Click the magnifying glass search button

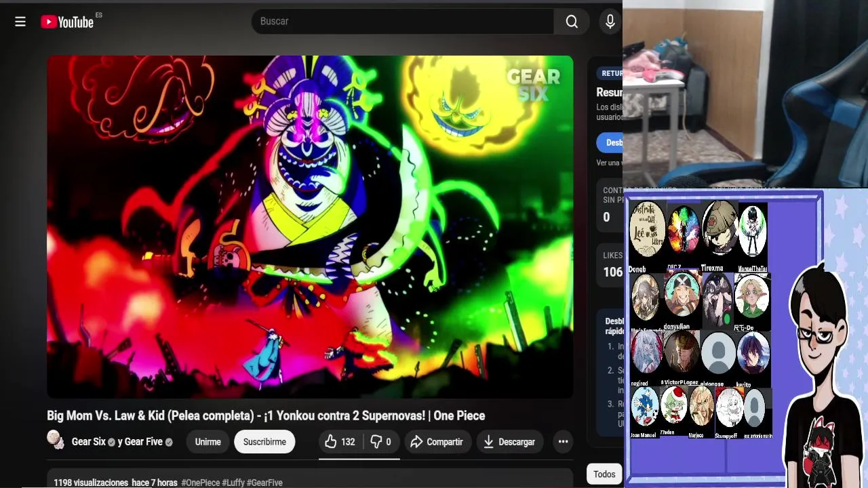(x=572, y=22)
